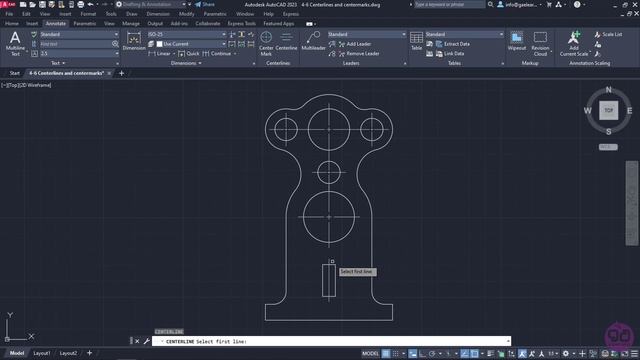Click the search magnifier icon in title bar

tap(491, 4)
